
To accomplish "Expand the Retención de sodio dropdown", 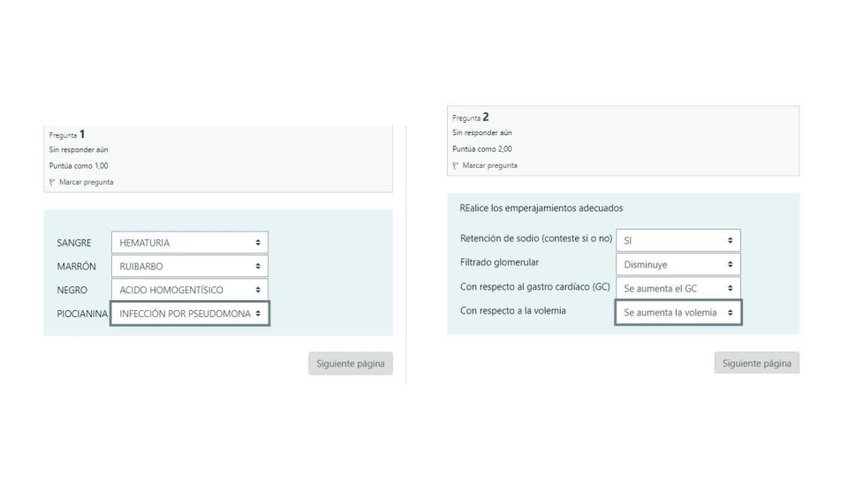I will (x=677, y=240).
